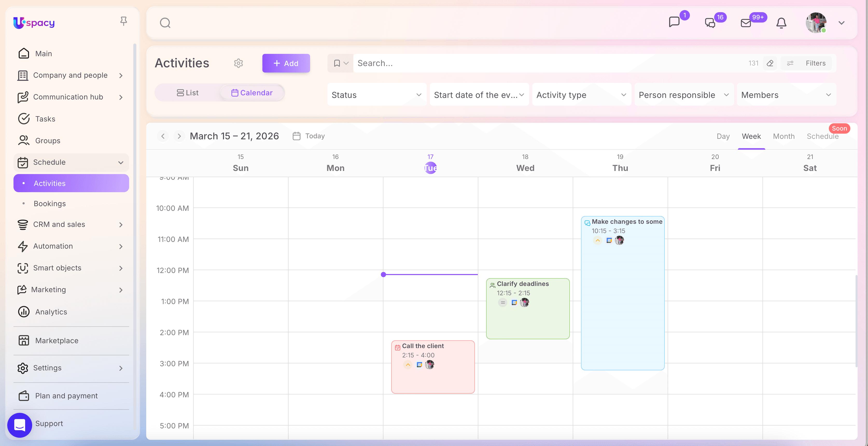
Task: Clear filters with the eraser icon
Action: (x=770, y=63)
